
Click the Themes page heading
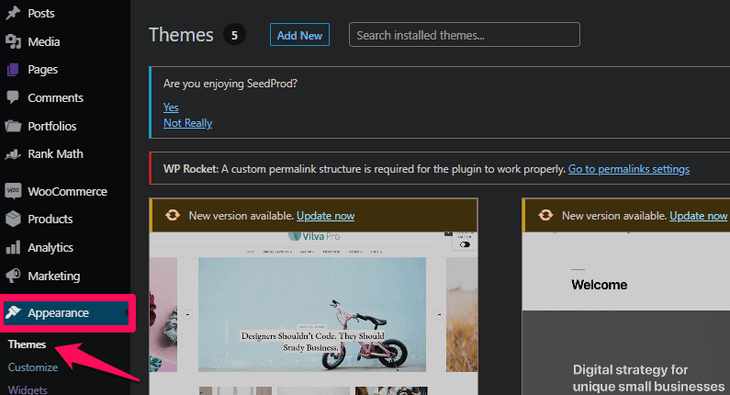pyautogui.click(x=181, y=35)
